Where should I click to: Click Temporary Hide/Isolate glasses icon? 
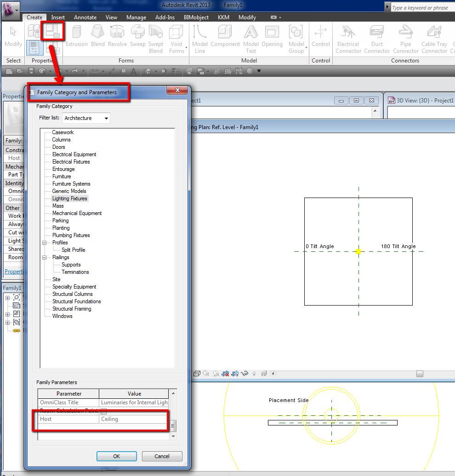coord(245,374)
